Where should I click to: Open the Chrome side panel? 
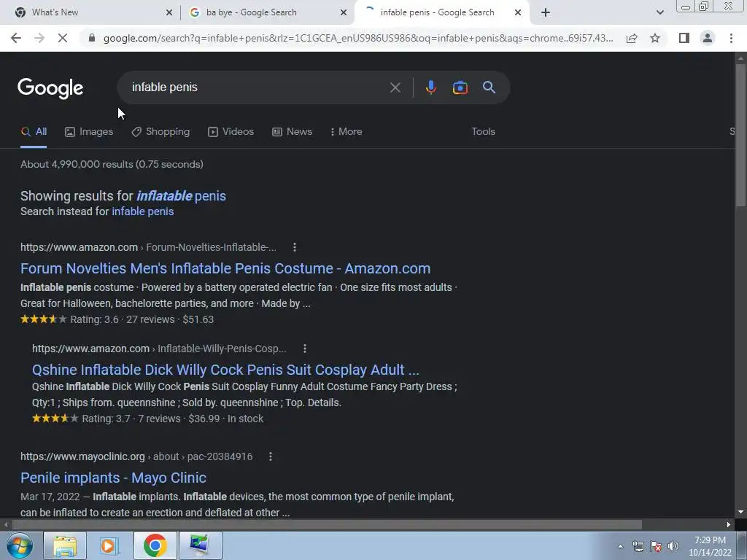(684, 38)
